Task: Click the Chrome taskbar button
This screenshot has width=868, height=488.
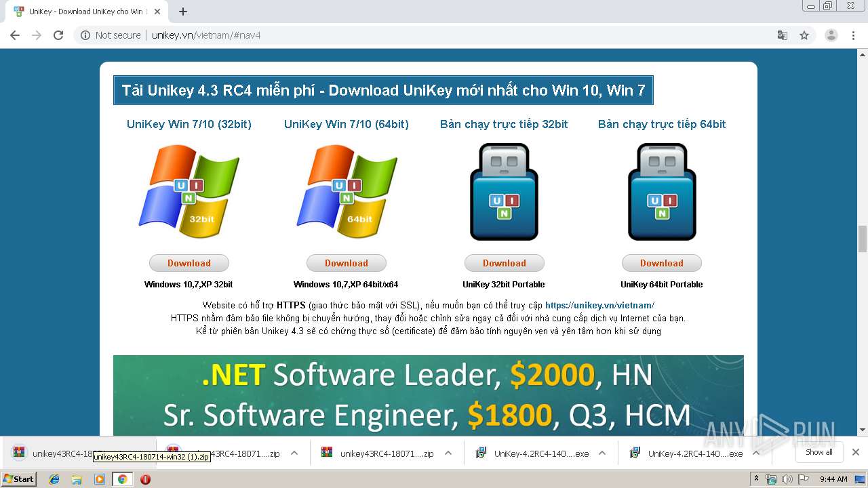Action: click(x=122, y=479)
